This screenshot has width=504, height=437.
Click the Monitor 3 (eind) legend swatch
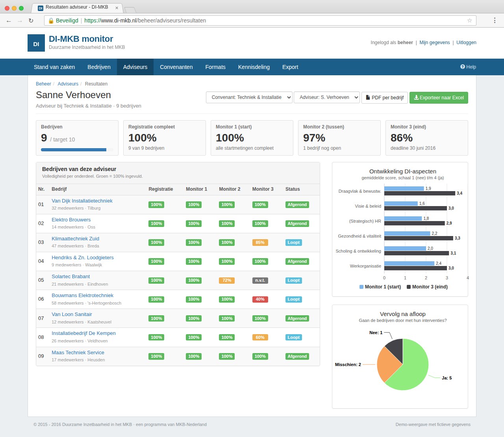409,287
